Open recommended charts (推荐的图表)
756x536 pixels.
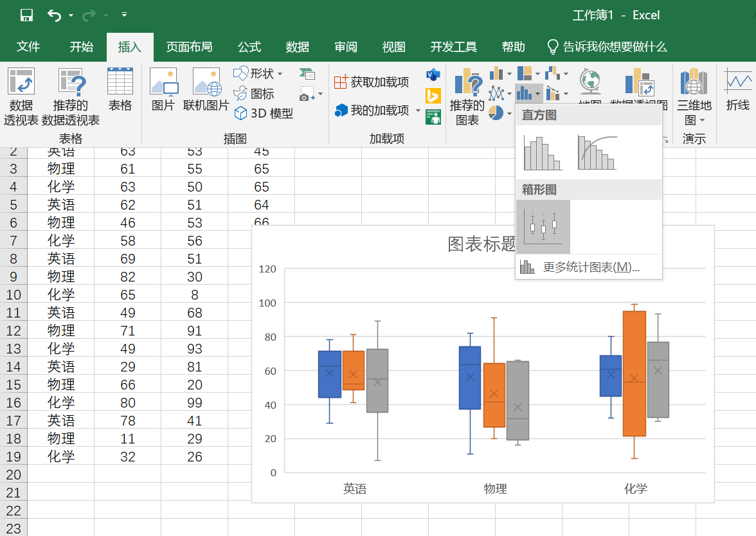467,96
